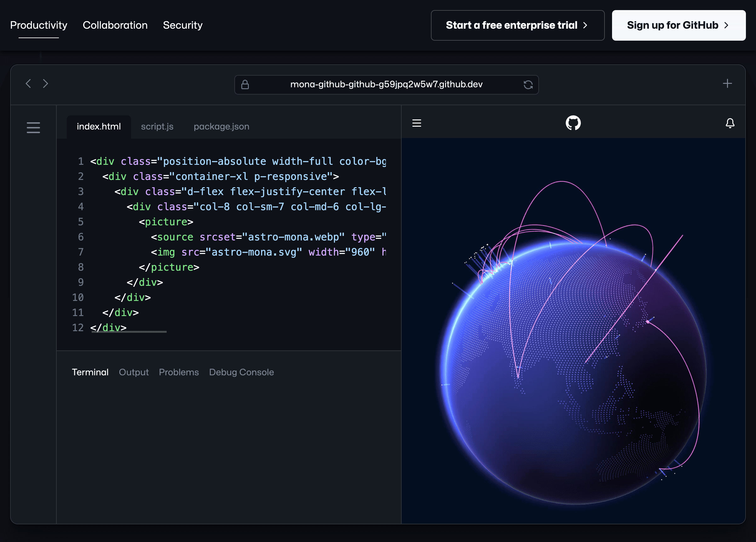Screen dimensions: 756x542
Task: Open the notifications bell
Action: point(730,123)
